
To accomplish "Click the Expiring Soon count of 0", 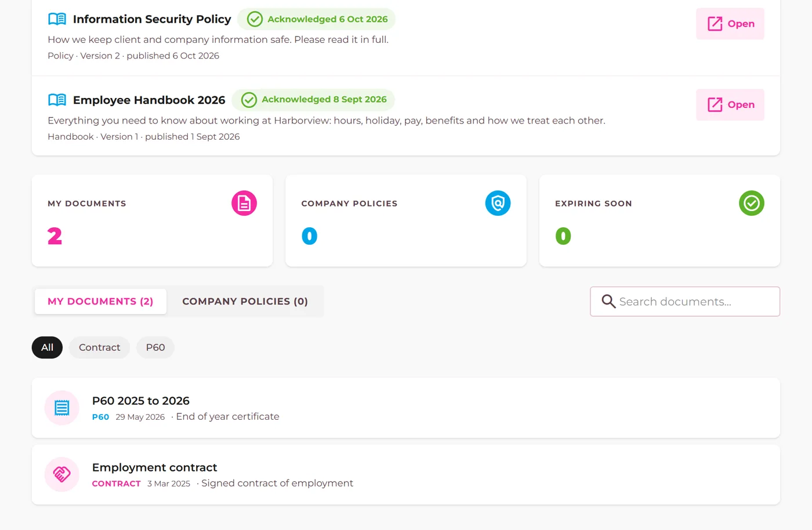I will [563, 236].
